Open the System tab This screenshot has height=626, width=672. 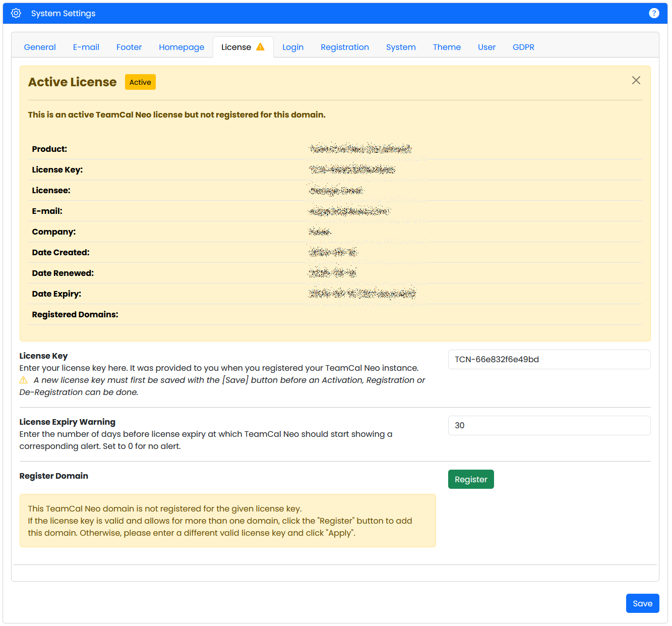[x=401, y=47]
